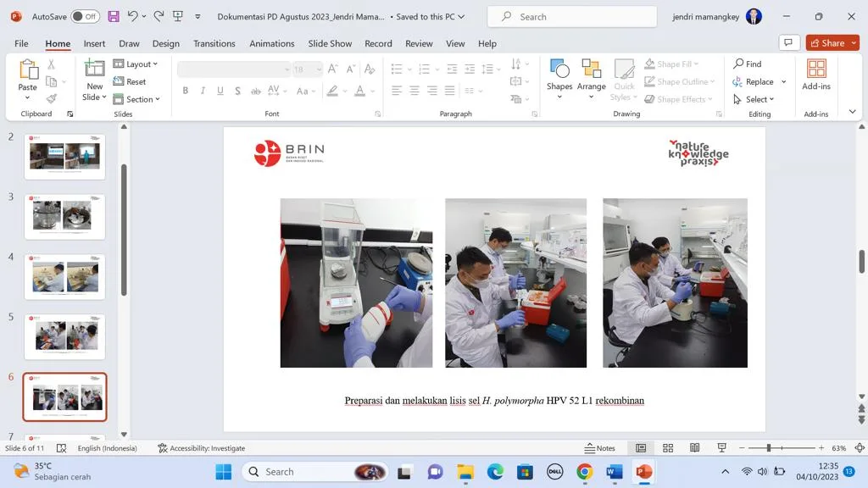Click the Format Painter brush

point(51,99)
